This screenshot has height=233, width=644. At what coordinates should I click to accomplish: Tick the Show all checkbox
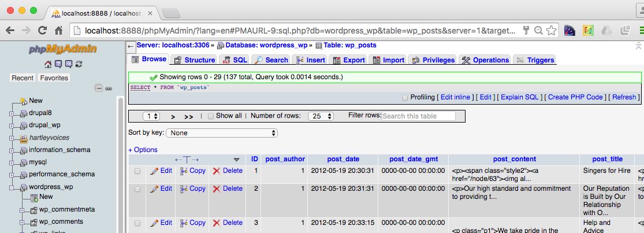(x=211, y=116)
